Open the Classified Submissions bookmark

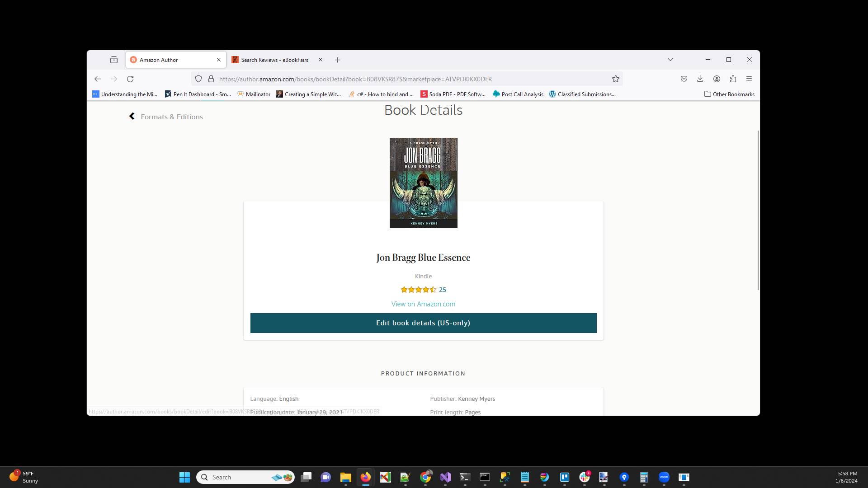point(582,94)
